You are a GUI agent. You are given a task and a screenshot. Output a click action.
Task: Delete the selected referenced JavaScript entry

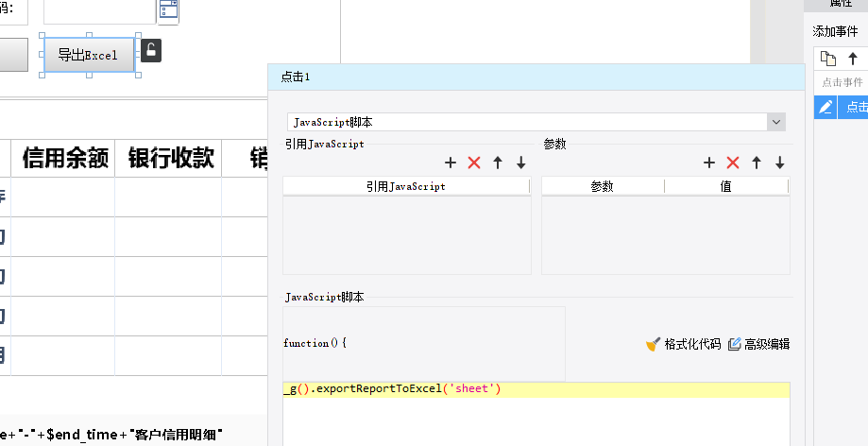click(474, 163)
